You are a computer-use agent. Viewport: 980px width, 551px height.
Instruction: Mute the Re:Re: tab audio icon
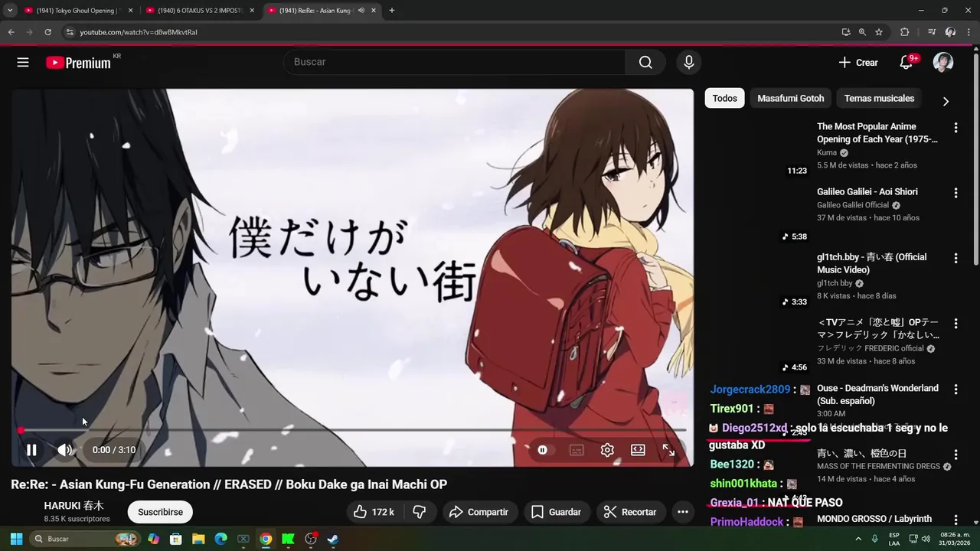[x=361, y=11]
